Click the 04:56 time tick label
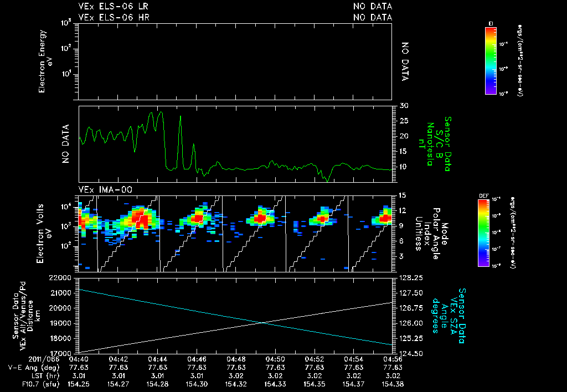 (393, 359)
